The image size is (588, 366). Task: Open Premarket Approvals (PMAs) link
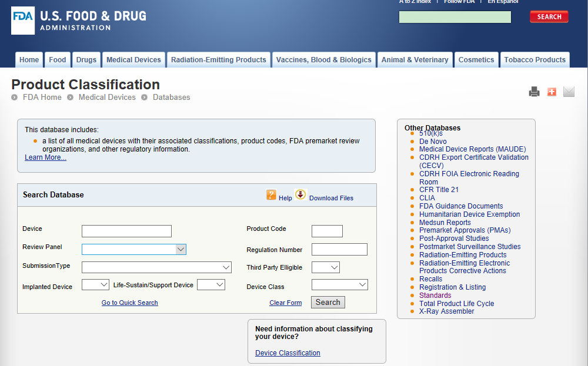(x=465, y=230)
